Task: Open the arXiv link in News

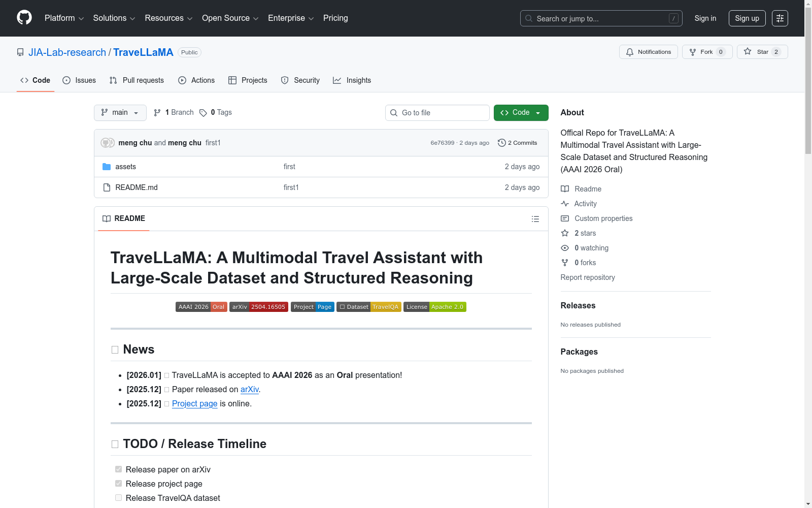Action: coord(250,389)
